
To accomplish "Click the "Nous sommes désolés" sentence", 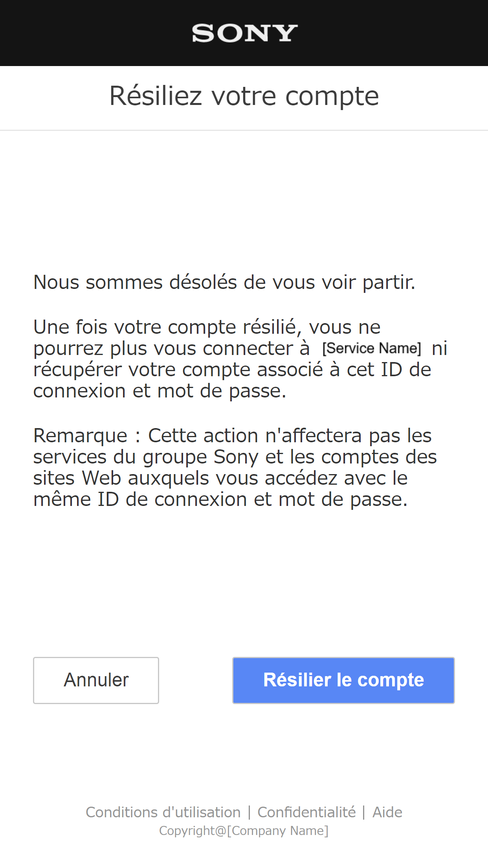I will click(x=224, y=282).
